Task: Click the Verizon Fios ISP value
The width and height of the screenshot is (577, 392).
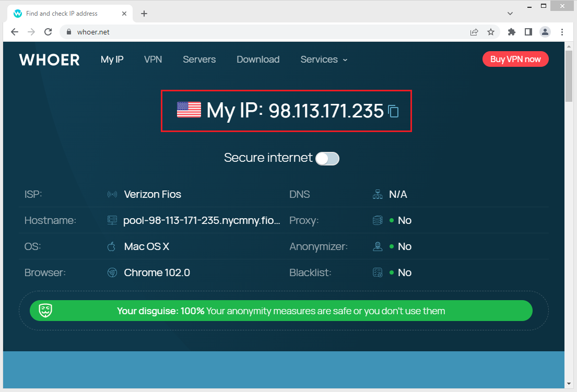Action: [152, 194]
